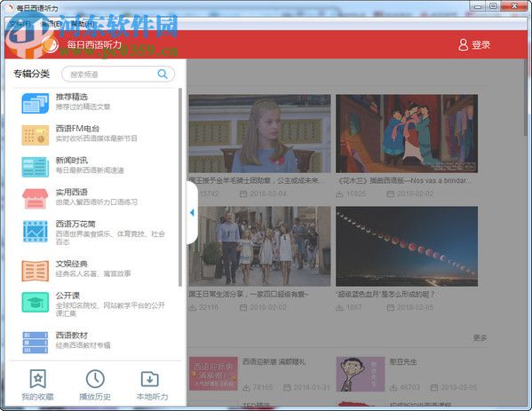Open the 编辑(E) menu
The image size is (532, 411).
51,24
